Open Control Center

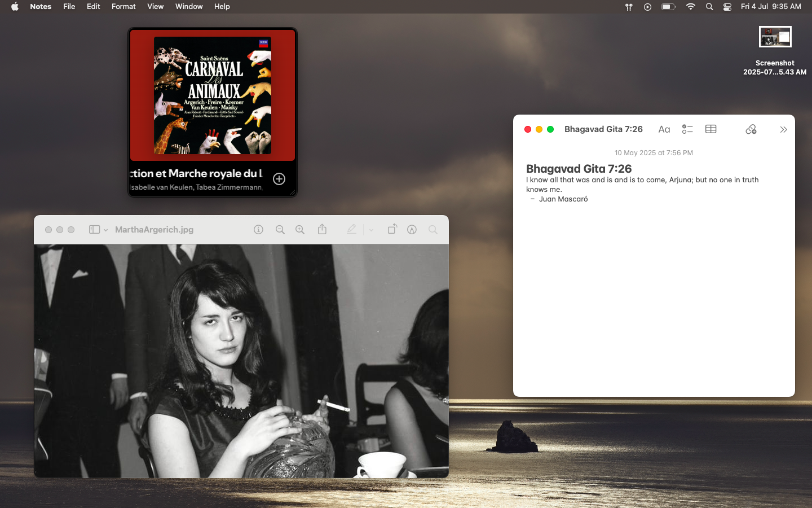[x=727, y=7]
